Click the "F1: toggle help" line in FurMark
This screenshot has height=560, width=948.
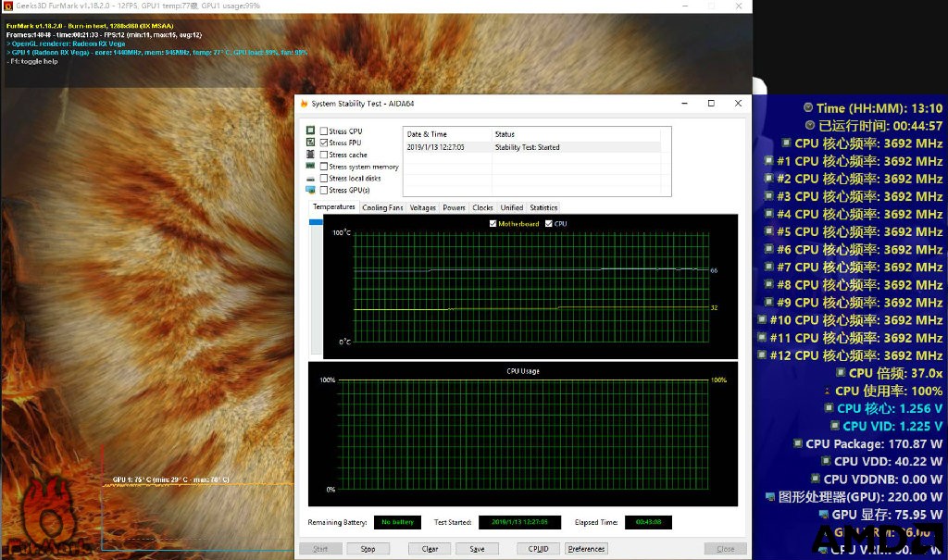point(32,61)
